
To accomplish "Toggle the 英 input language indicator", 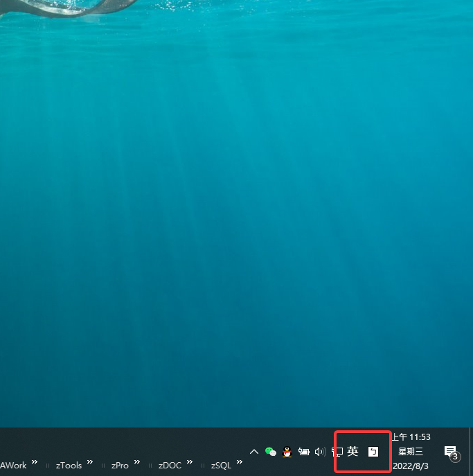I will (x=352, y=452).
